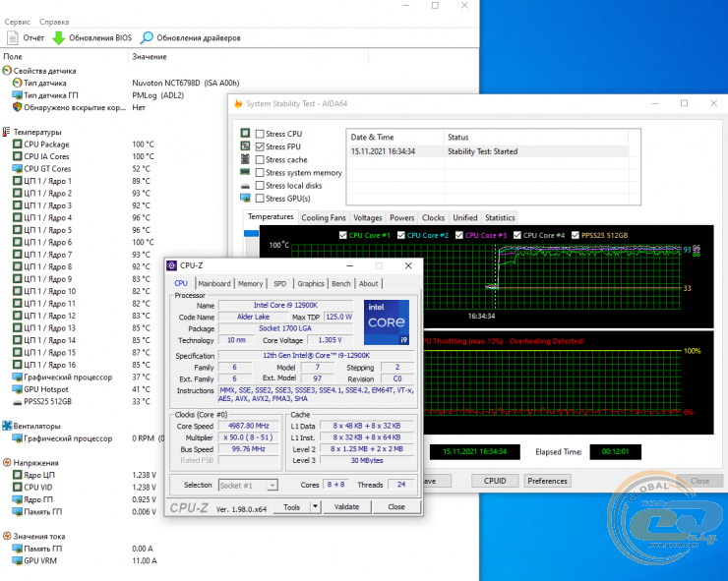
Task: Switch to the Cooling Fans tab
Action: [x=324, y=217]
